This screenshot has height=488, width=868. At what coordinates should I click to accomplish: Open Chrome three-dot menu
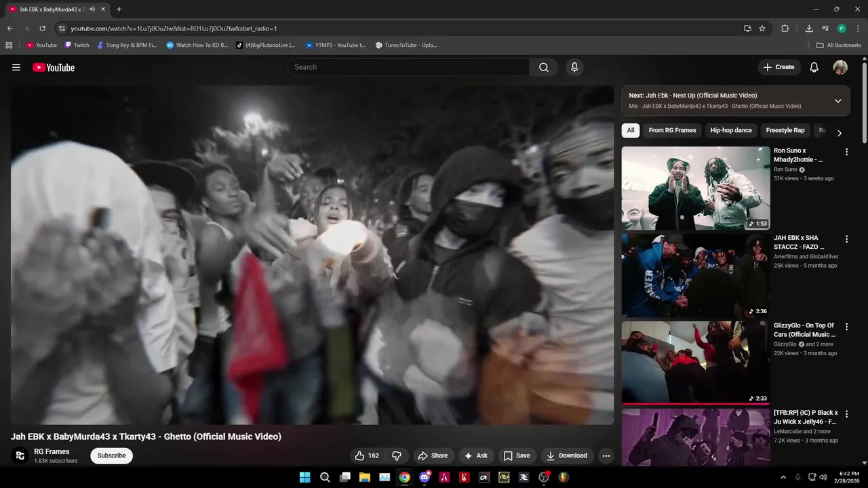[858, 28]
